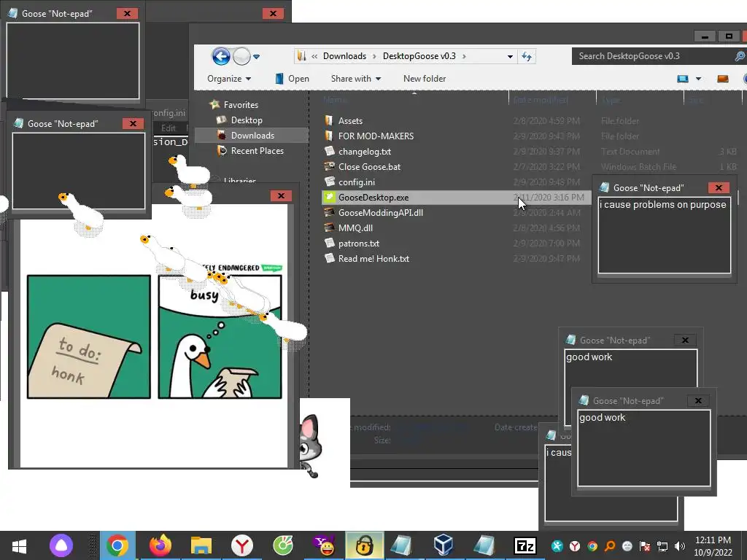
Task: Open File Explorer from taskbar
Action: point(201,545)
